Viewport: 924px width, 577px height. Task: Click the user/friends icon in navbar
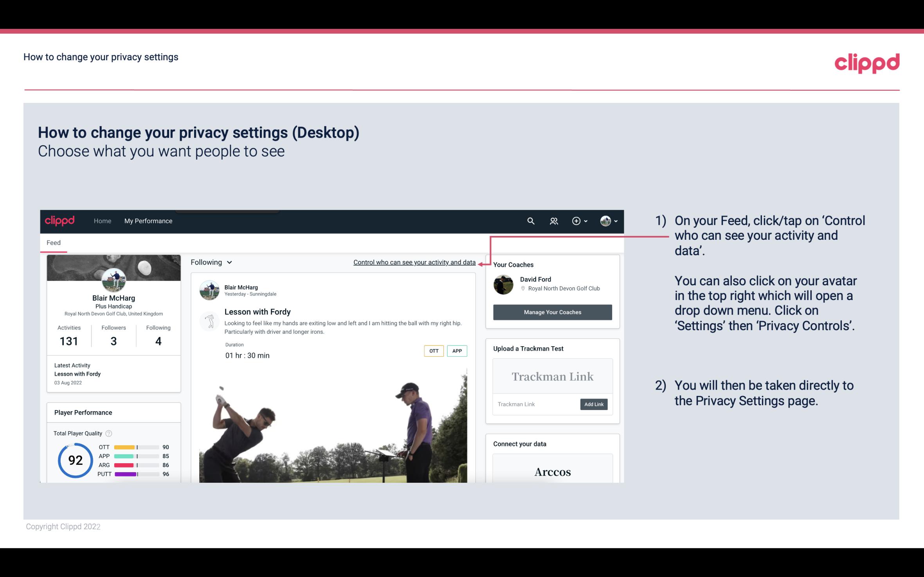tap(554, 221)
